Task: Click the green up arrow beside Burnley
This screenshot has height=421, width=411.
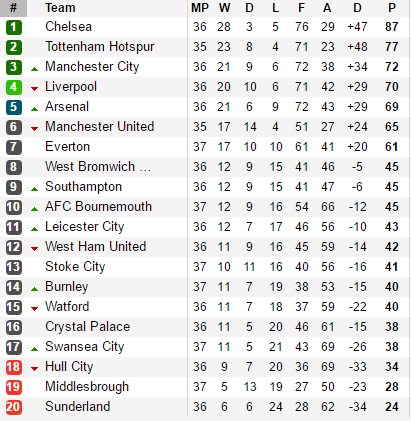Action: (34, 289)
